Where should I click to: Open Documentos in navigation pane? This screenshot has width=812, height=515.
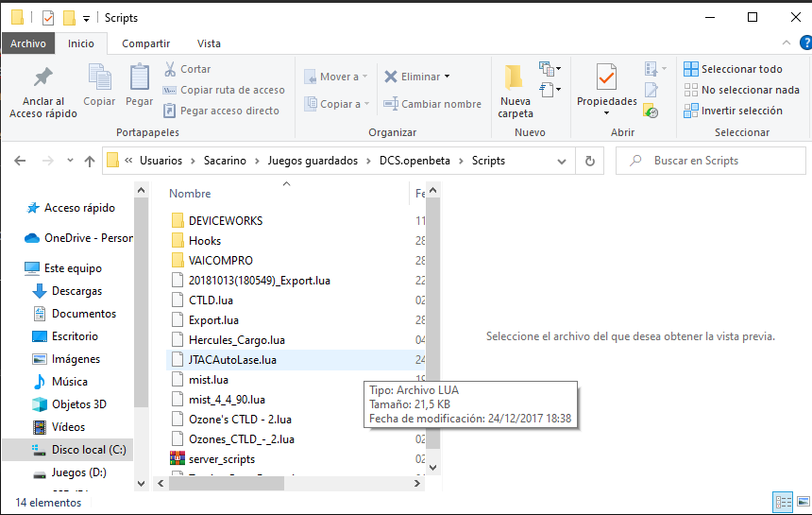pos(74,314)
